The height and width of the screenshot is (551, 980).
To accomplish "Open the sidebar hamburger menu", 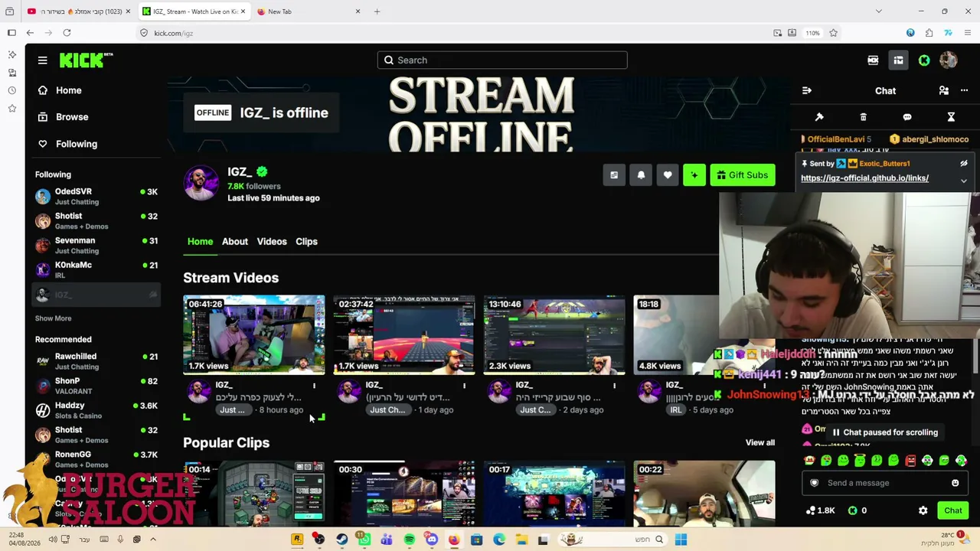I will 43,60.
